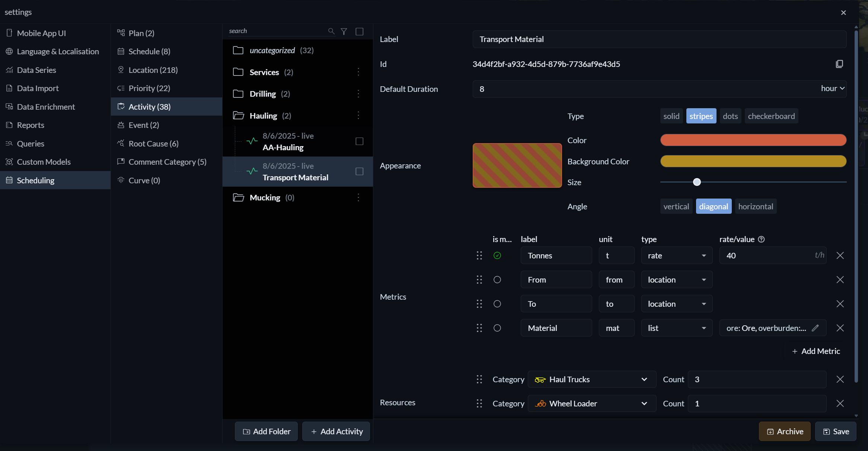The height and width of the screenshot is (451, 868).
Task: Open the Wheel Loader category dropdown
Action: [592, 403]
